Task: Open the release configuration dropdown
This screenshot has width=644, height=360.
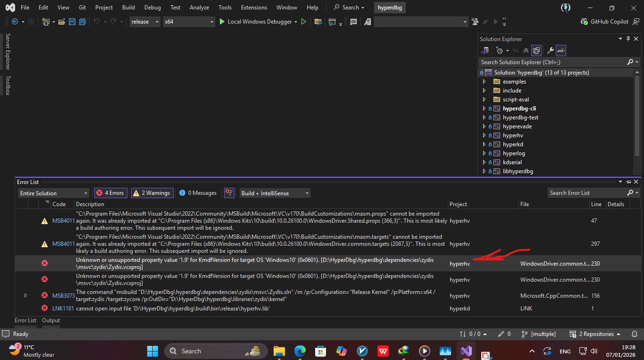Action: pyautogui.click(x=145, y=22)
